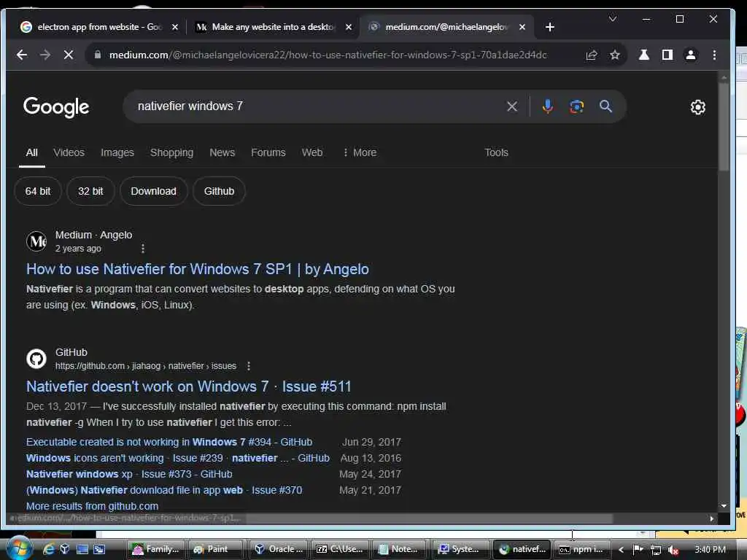Image resolution: width=747 pixels, height=560 pixels.
Task: Launch Internet Explorer from quick launch
Action: (49, 549)
